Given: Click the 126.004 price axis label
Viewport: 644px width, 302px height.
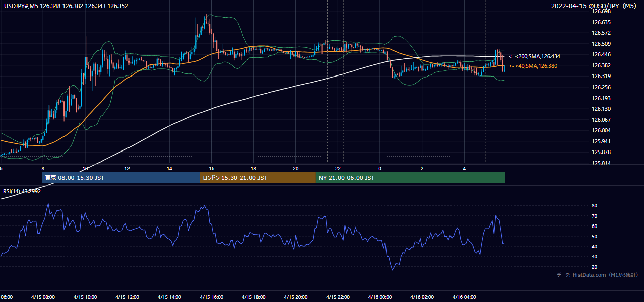Looking at the screenshot, I should pyautogui.click(x=601, y=130).
